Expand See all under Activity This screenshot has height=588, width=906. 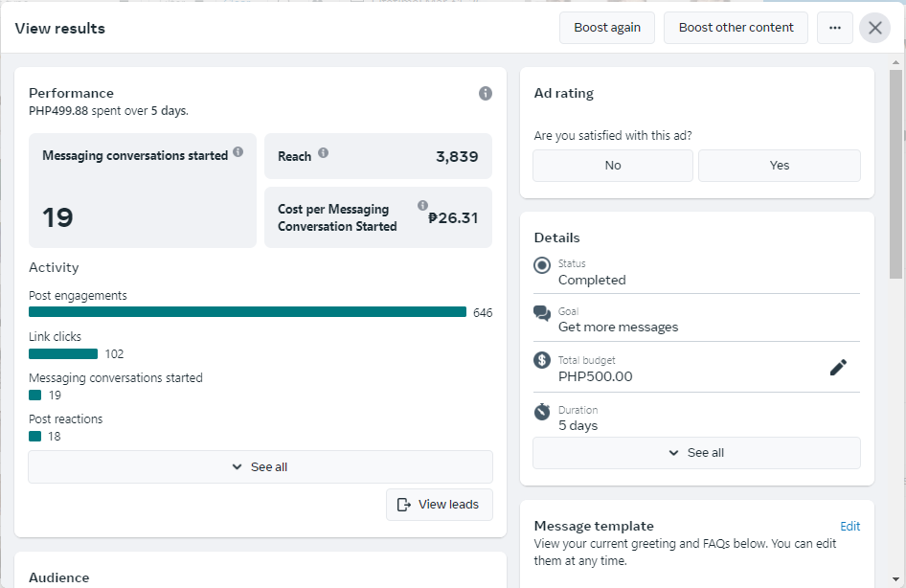(x=260, y=467)
